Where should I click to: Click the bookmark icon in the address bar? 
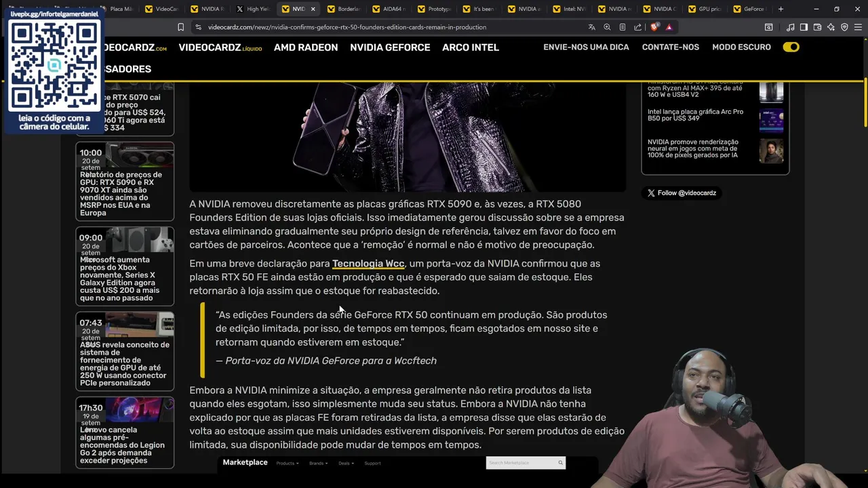(x=180, y=27)
